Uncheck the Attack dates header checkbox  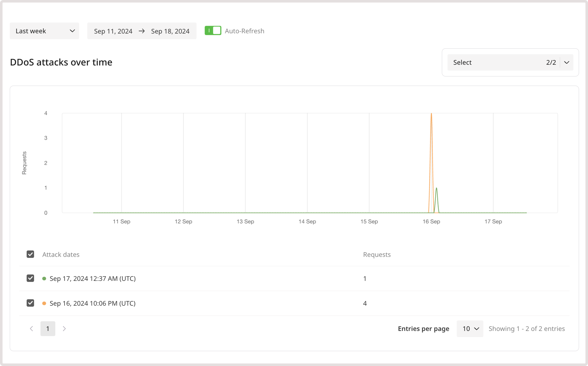pyautogui.click(x=30, y=254)
